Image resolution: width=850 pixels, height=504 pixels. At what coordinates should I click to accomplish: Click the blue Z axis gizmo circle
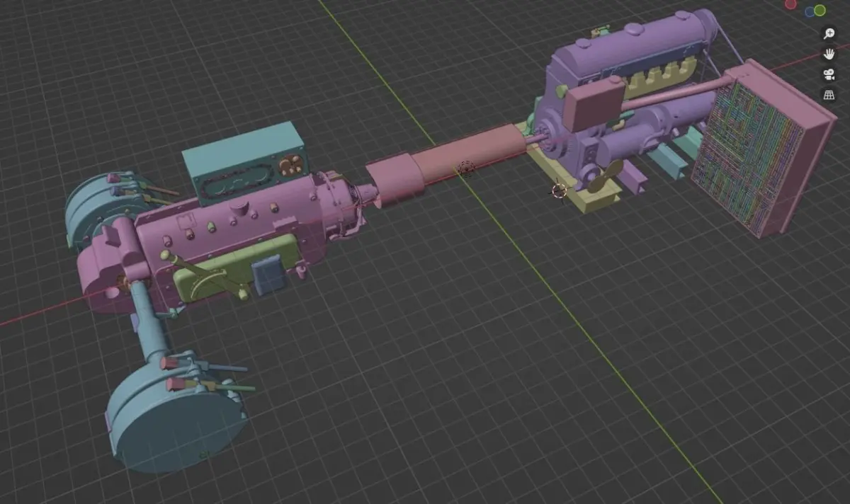(809, 11)
